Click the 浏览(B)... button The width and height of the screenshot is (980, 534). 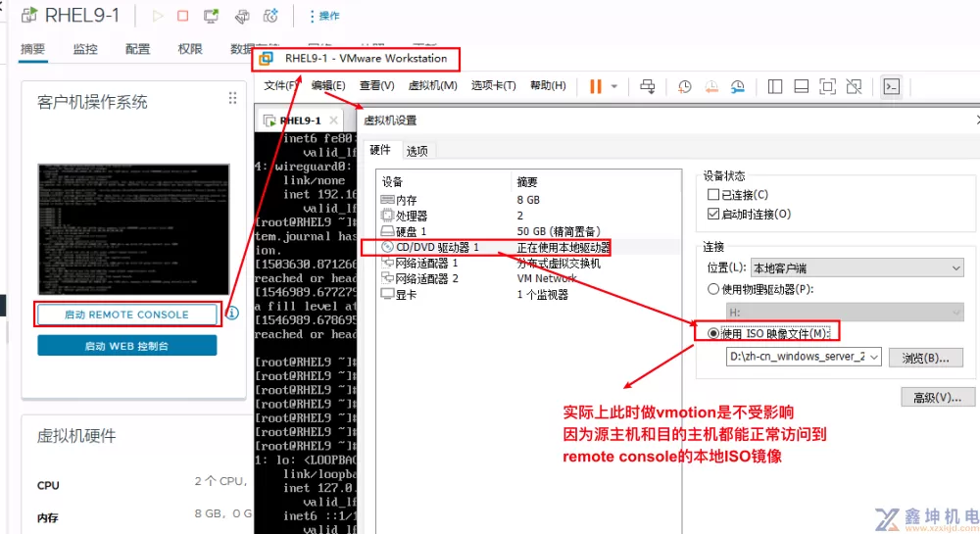(926, 358)
